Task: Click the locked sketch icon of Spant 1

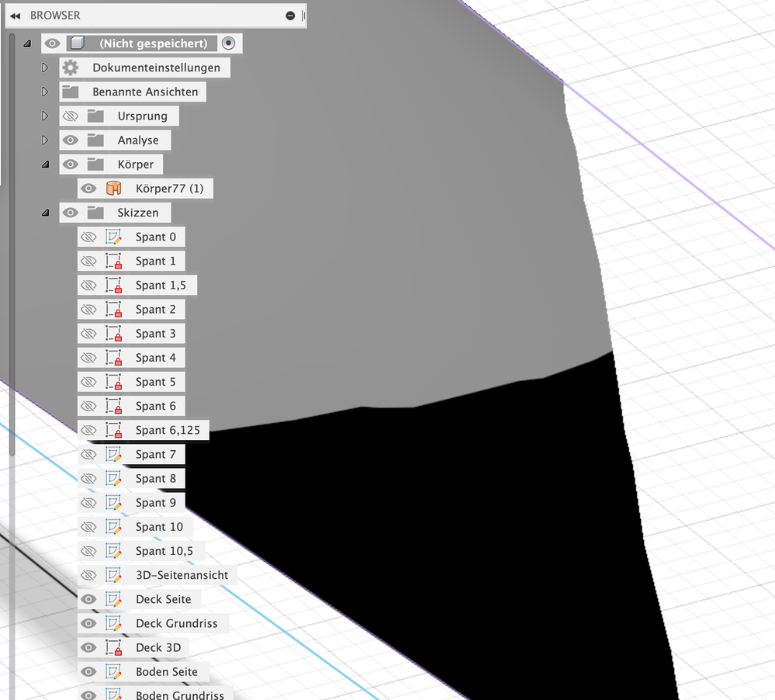Action: coord(114,261)
